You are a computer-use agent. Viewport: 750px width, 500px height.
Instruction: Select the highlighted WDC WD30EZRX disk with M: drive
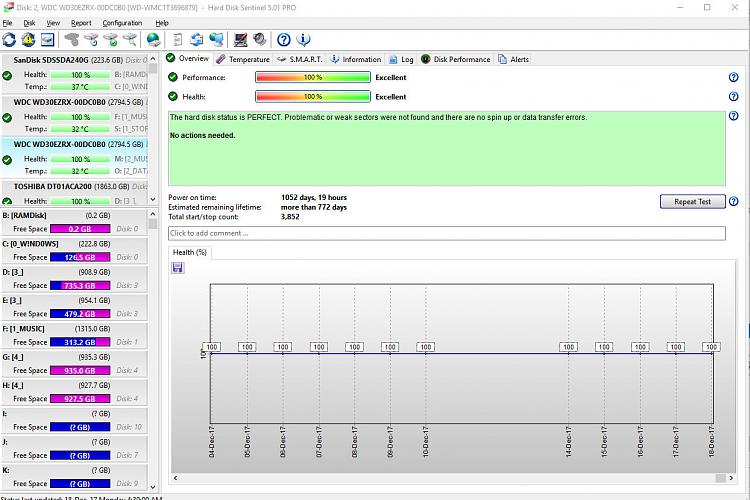[74, 157]
